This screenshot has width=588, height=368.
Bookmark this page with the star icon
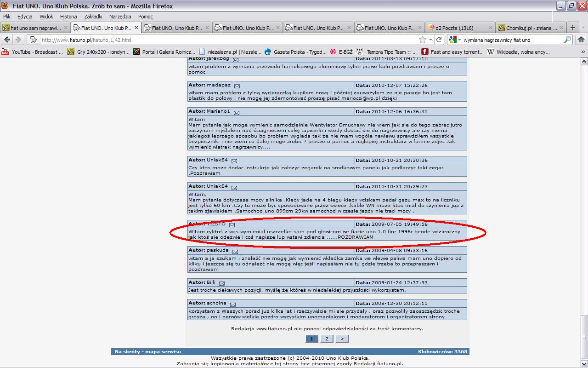pyautogui.click(x=422, y=40)
